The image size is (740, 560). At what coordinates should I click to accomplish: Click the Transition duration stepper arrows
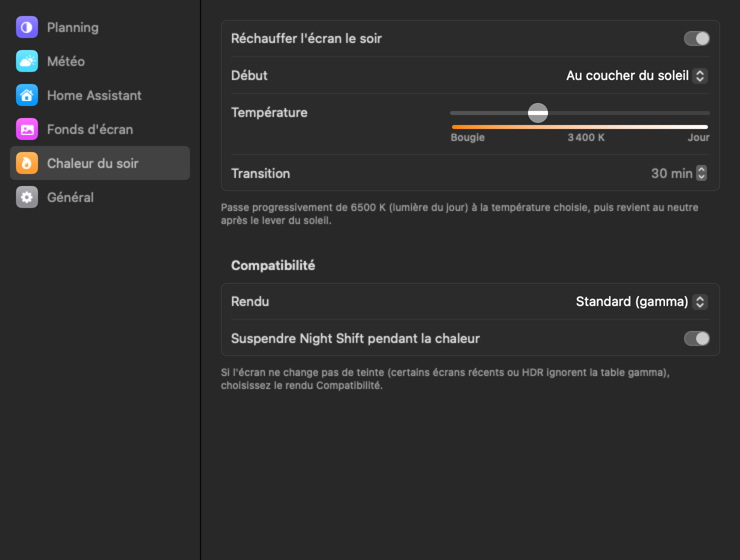click(701, 173)
